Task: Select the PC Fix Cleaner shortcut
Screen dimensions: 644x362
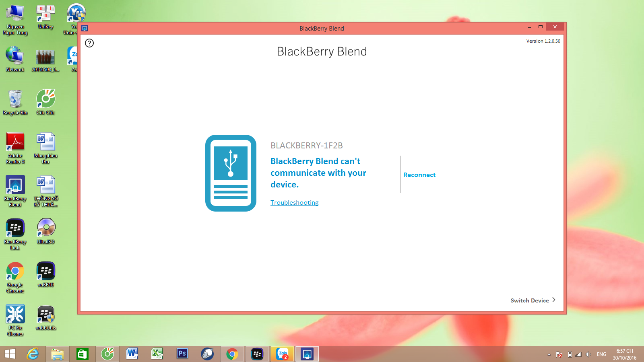Action: tap(15, 321)
